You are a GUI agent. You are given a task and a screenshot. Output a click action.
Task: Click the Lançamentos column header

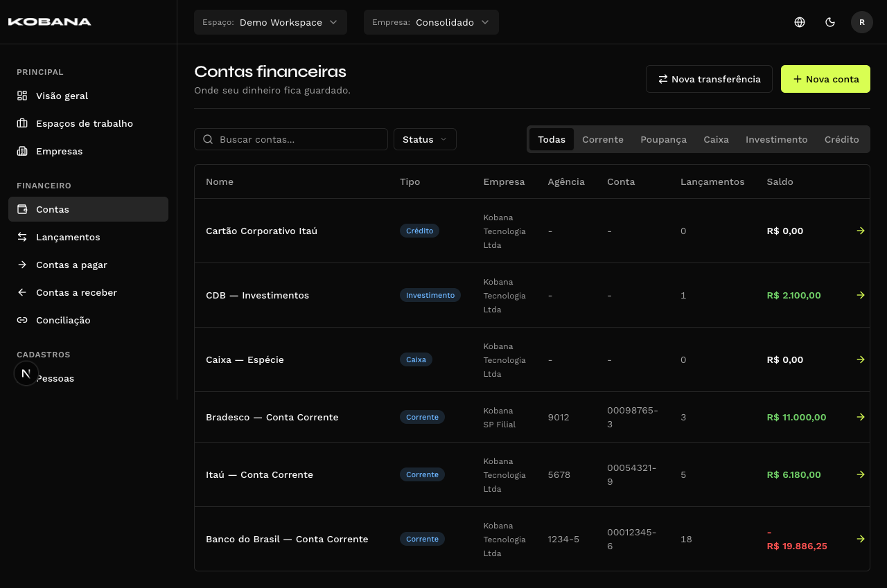coord(712,181)
